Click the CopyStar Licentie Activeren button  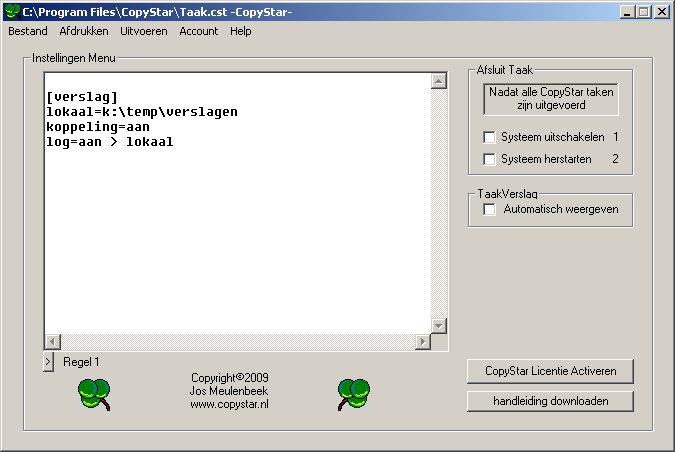pos(551,371)
